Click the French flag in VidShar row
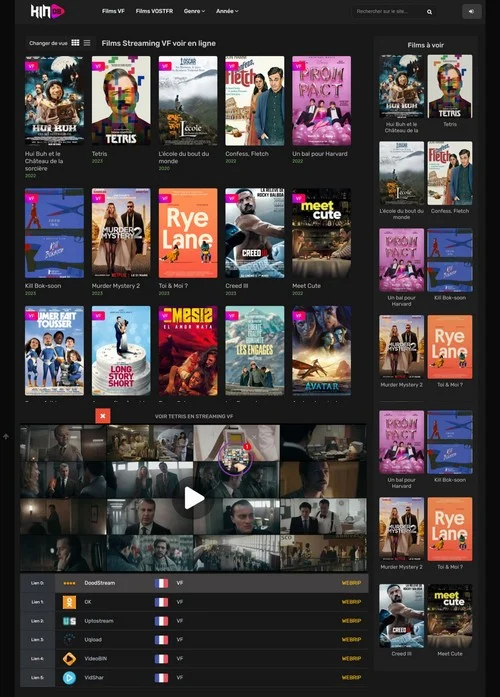 [161, 678]
